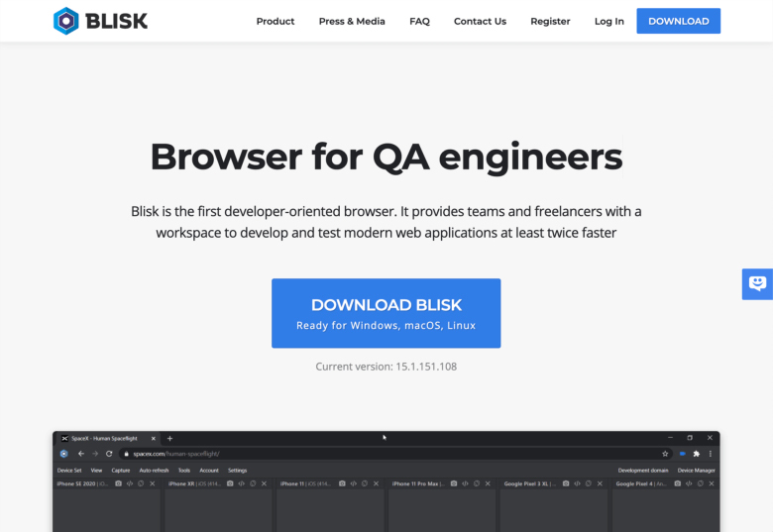Click iPhone 11 rotate icon
The height and width of the screenshot is (532, 773).
tap(365, 483)
